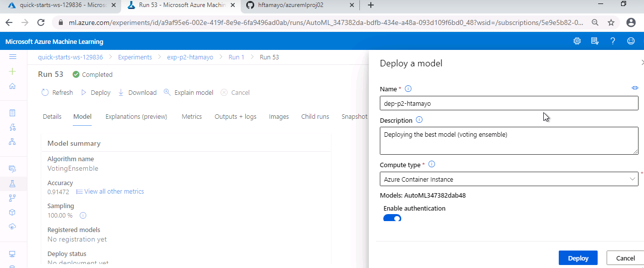Image resolution: width=644 pixels, height=268 pixels.
Task: Select Experiments flask icon in sidebar
Action: (x=12, y=184)
